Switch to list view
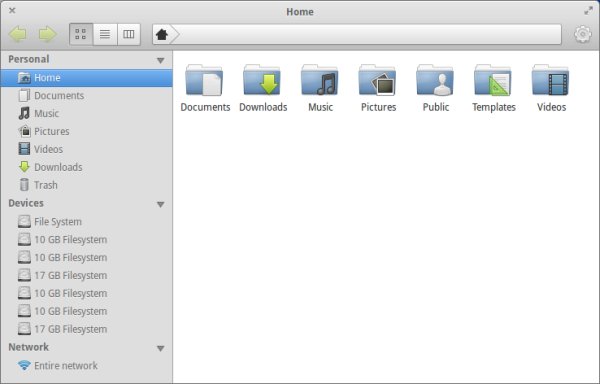 tap(105, 34)
